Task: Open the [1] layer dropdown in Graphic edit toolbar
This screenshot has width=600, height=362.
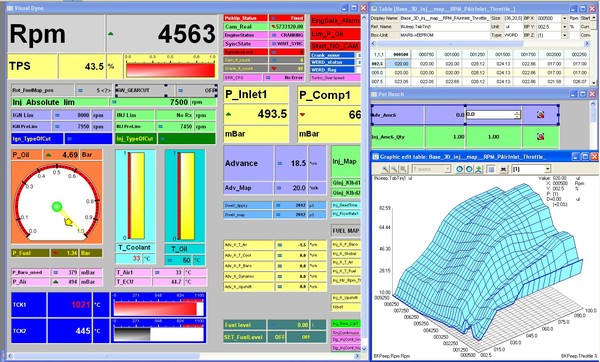Action: (x=548, y=169)
